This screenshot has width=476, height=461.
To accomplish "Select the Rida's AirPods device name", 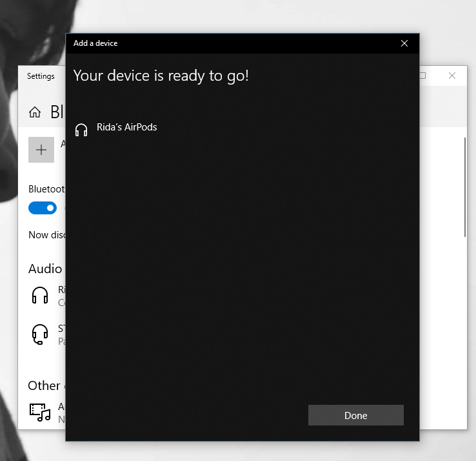I will [126, 127].
